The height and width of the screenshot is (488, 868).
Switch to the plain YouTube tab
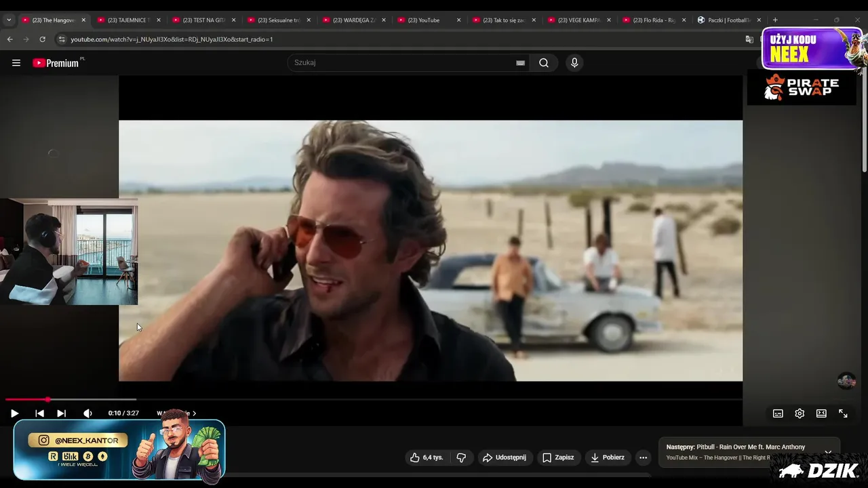pos(429,20)
